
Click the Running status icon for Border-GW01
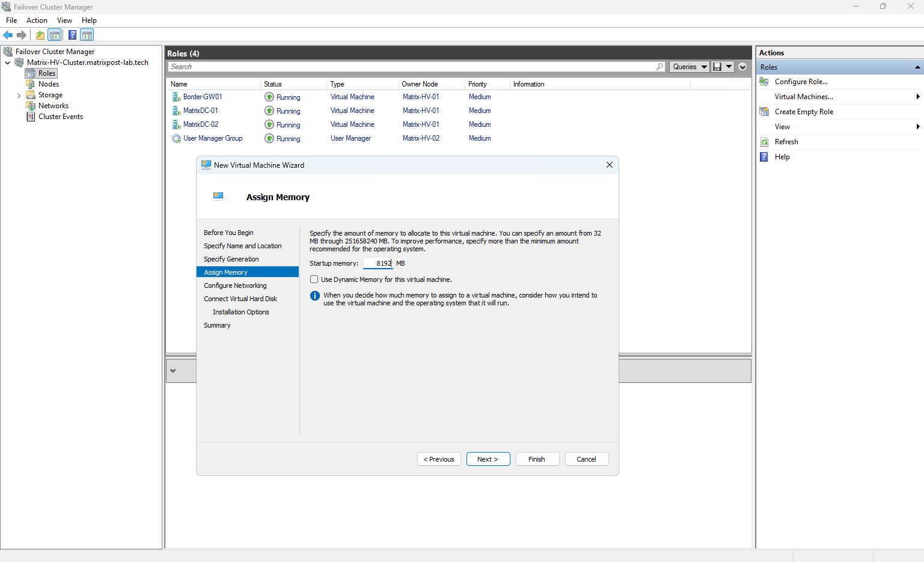coord(269,97)
